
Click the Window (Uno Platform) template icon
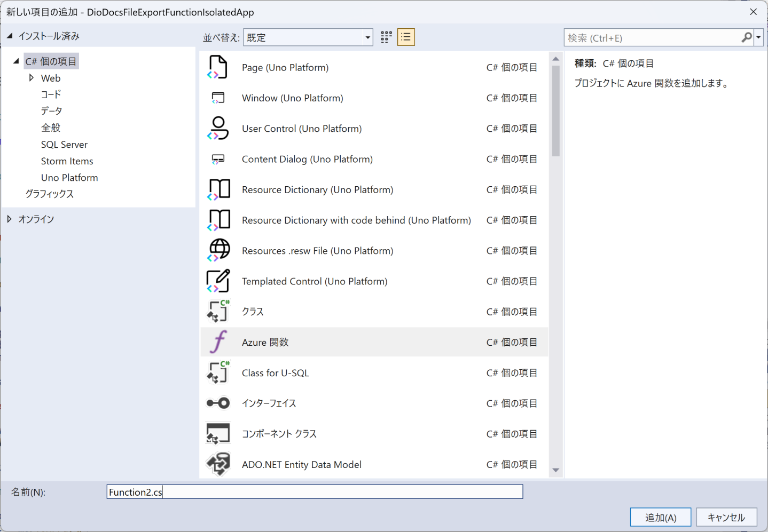coord(218,98)
